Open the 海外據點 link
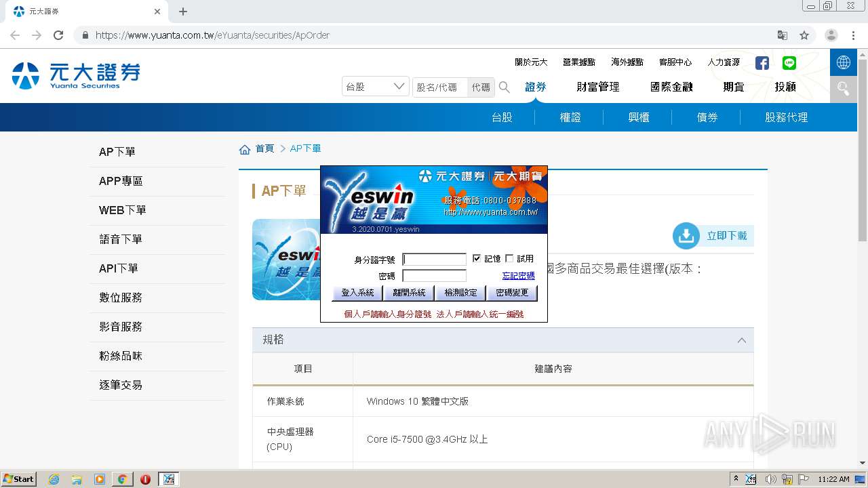The width and height of the screenshot is (868, 488). [x=627, y=62]
